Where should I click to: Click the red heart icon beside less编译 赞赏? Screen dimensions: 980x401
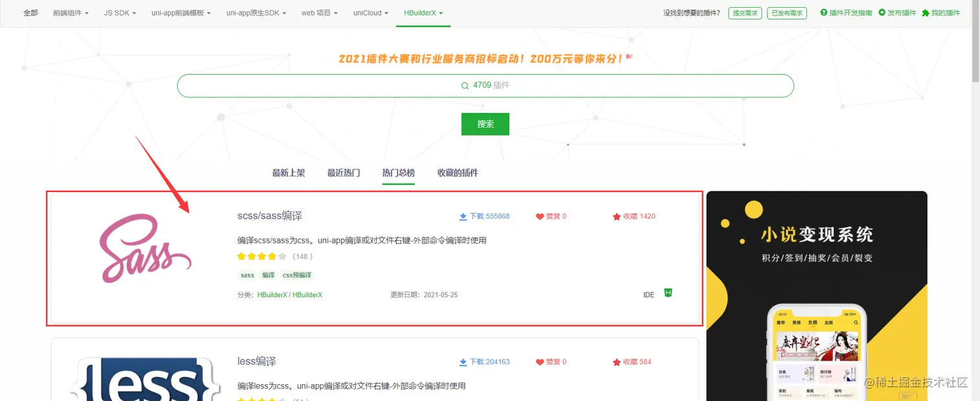coord(540,361)
